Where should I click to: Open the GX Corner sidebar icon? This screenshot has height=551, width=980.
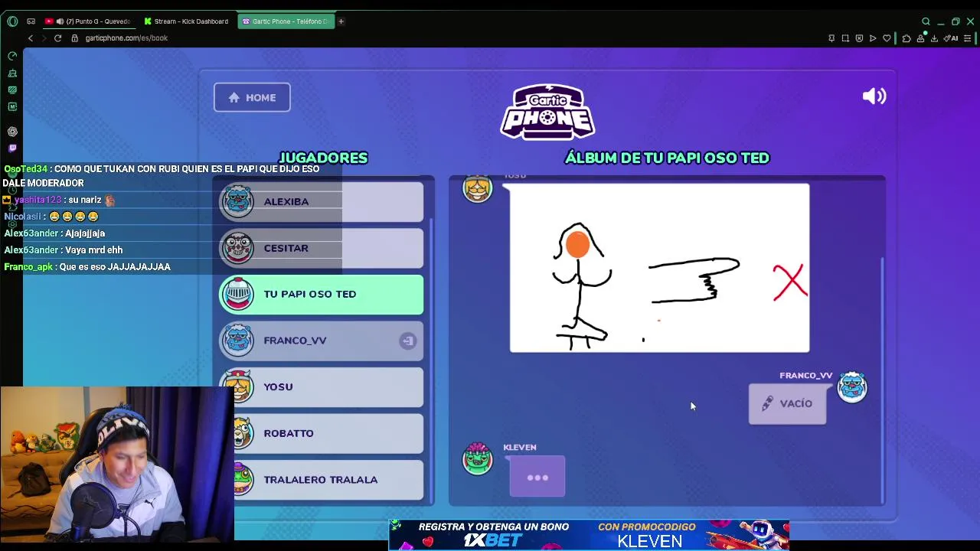12,90
